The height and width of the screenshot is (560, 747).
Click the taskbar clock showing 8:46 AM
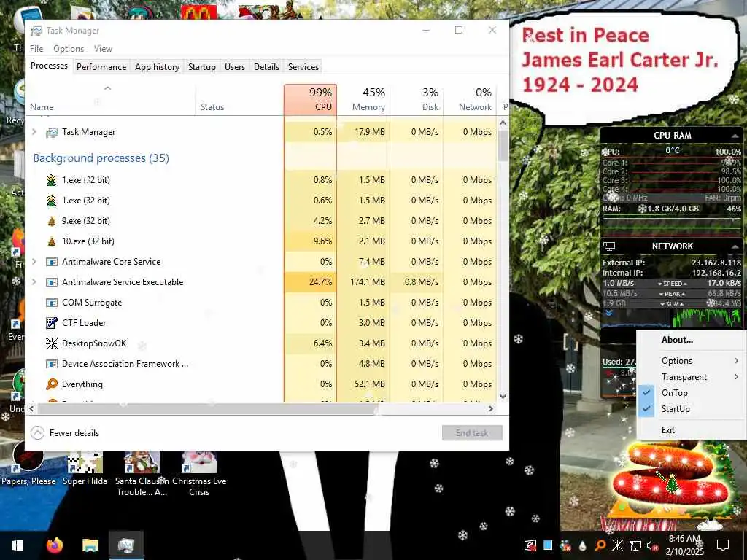pos(684,545)
